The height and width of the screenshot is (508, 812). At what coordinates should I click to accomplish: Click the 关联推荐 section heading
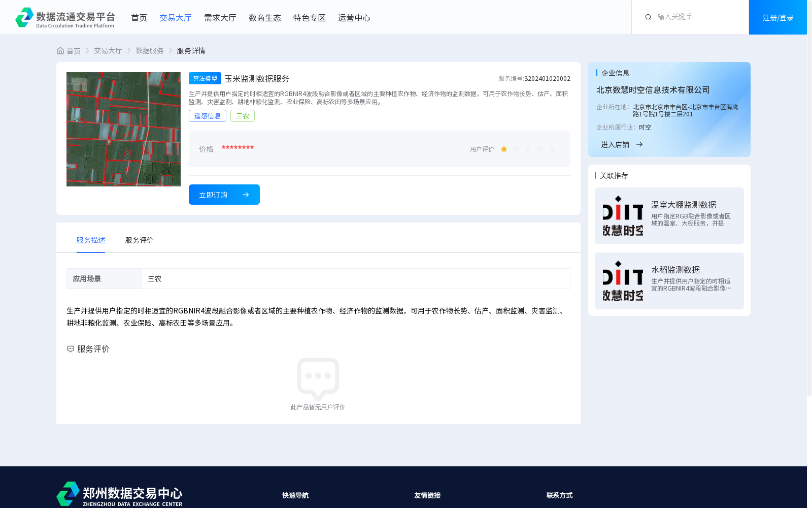pyautogui.click(x=614, y=175)
